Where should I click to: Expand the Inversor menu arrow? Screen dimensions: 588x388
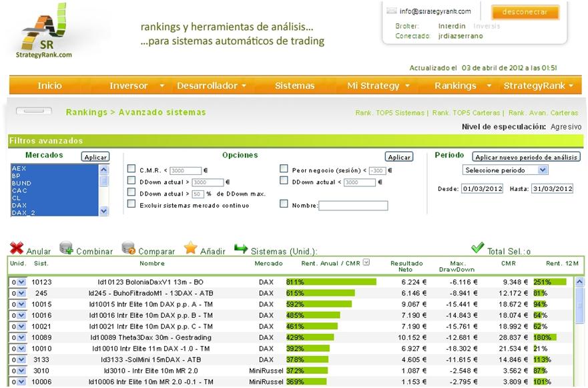point(162,86)
